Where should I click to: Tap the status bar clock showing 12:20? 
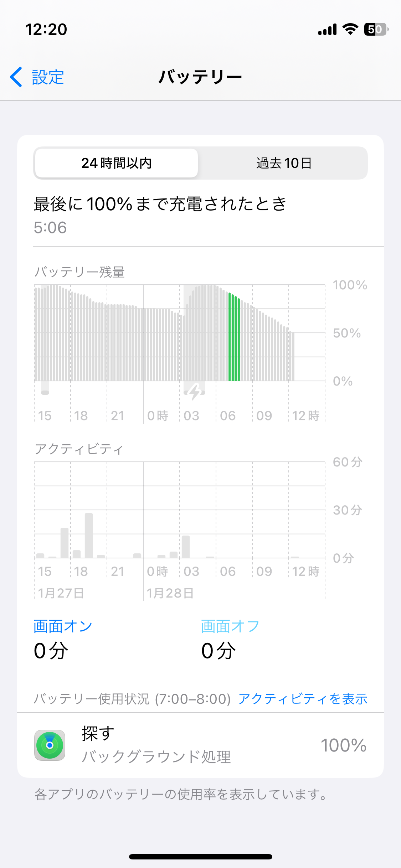click(46, 29)
